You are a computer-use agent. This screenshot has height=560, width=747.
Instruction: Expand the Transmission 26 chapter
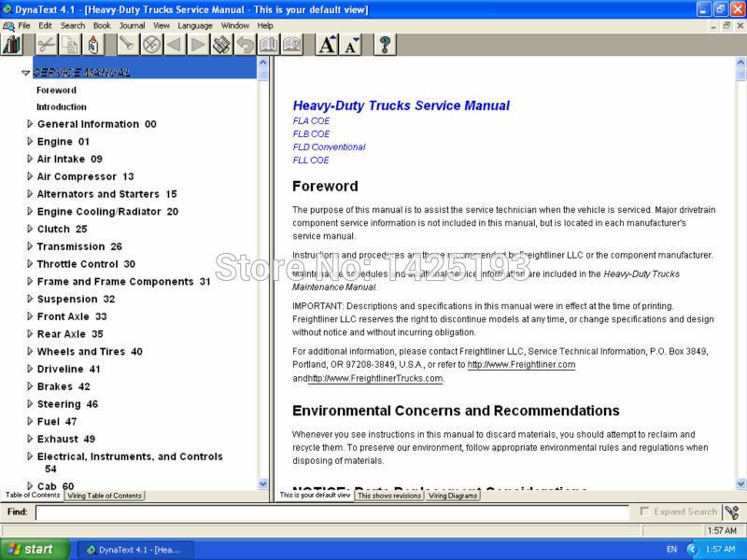point(30,246)
